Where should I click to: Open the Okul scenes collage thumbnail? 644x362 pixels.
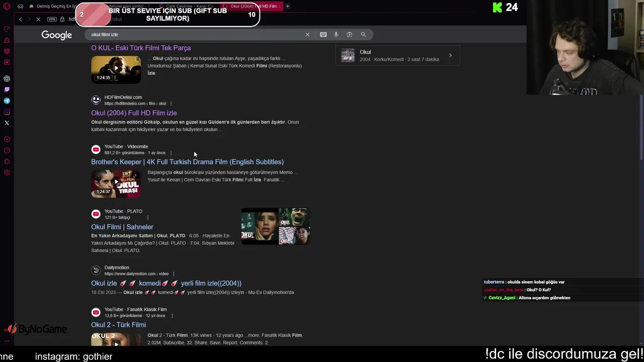[x=275, y=226]
